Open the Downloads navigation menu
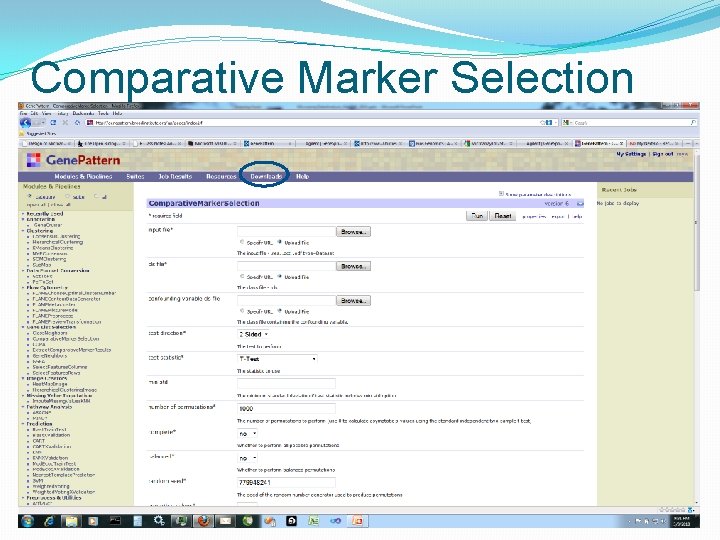Image resolution: width=720 pixels, height=540 pixels. click(266, 176)
